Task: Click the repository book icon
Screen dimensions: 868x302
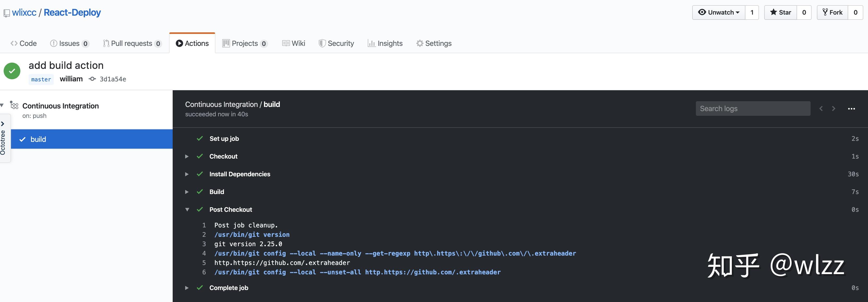Action: click(x=7, y=12)
